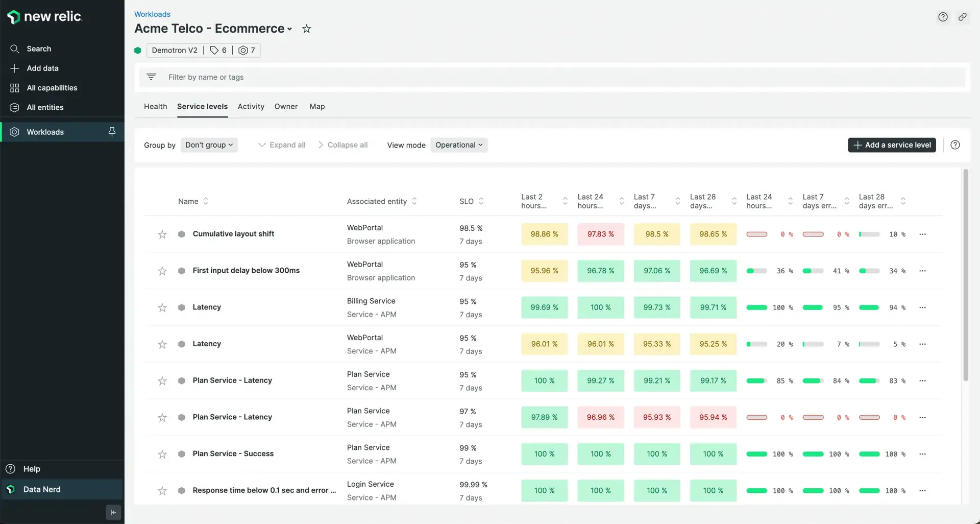
Task: Favorite the Acme Telco - Ecommerce workload star
Action: [306, 29]
